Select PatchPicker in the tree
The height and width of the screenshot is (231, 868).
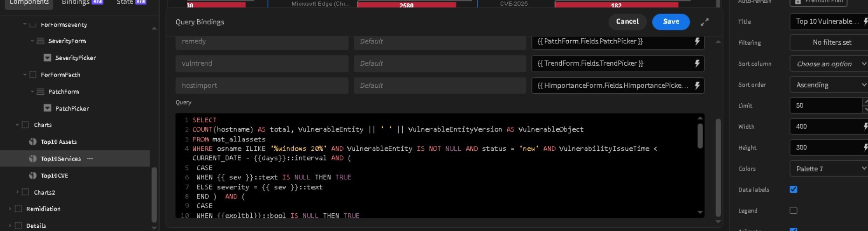[72, 108]
